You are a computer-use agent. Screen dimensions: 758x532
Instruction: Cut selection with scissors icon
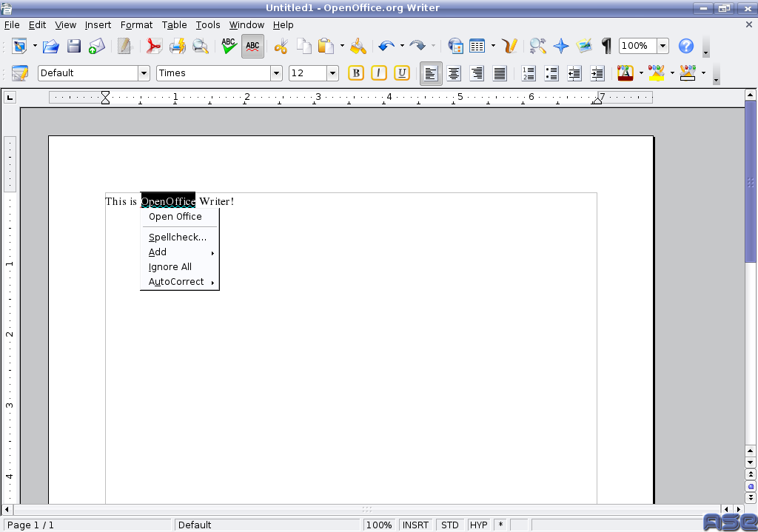(x=281, y=46)
